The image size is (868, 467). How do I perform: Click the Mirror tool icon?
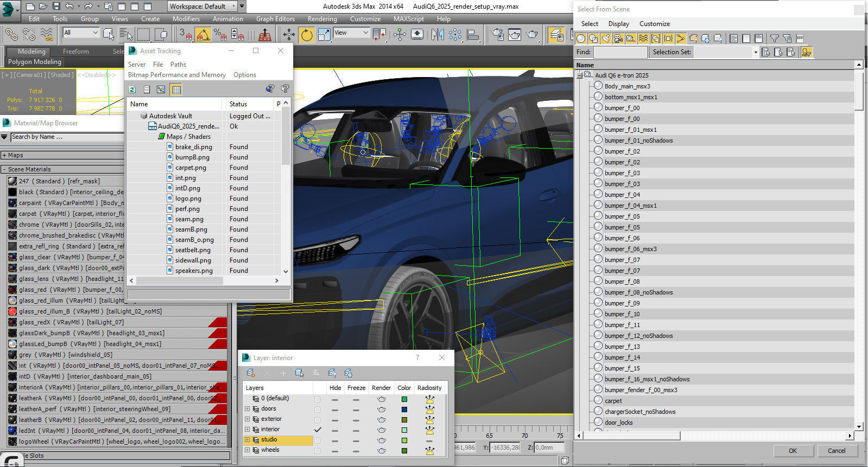click(438, 35)
